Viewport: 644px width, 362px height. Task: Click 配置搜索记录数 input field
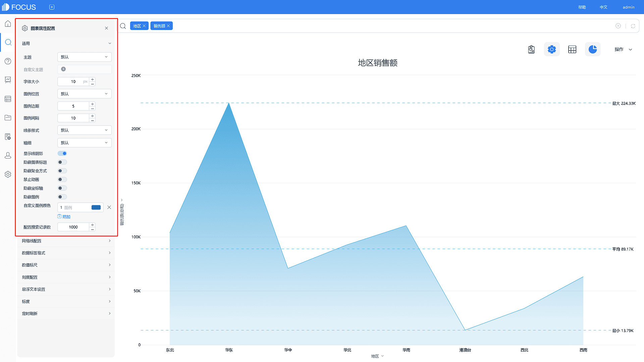[x=73, y=227]
